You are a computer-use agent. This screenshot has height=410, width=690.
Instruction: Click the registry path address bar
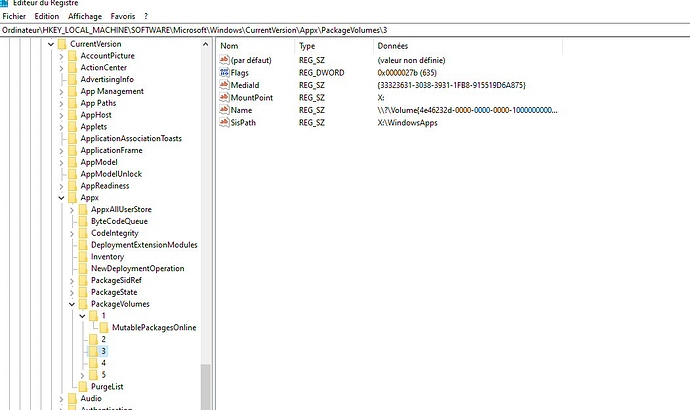[x=345, y=30]
